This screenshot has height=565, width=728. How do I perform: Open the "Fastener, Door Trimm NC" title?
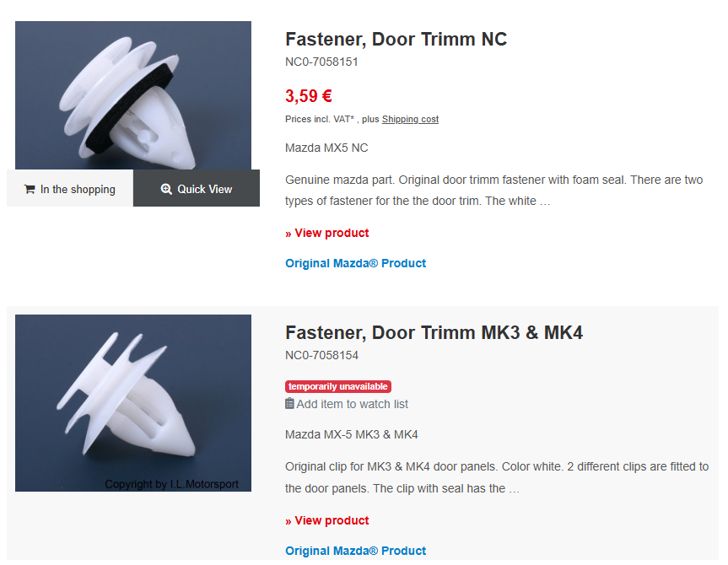pyautogui.click(x=396, y=39)
